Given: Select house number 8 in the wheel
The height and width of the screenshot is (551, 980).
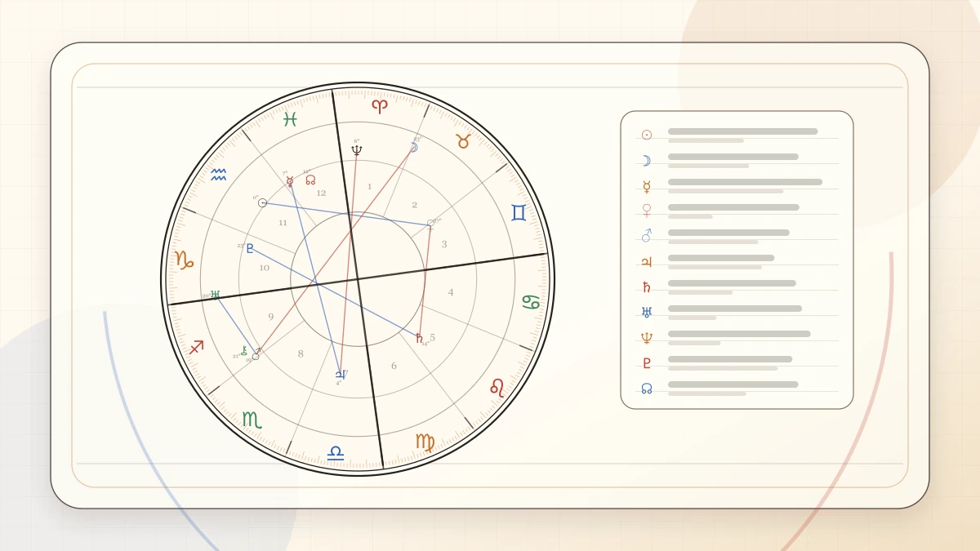Looking at the screenshot, I should (x=301, y=354).
